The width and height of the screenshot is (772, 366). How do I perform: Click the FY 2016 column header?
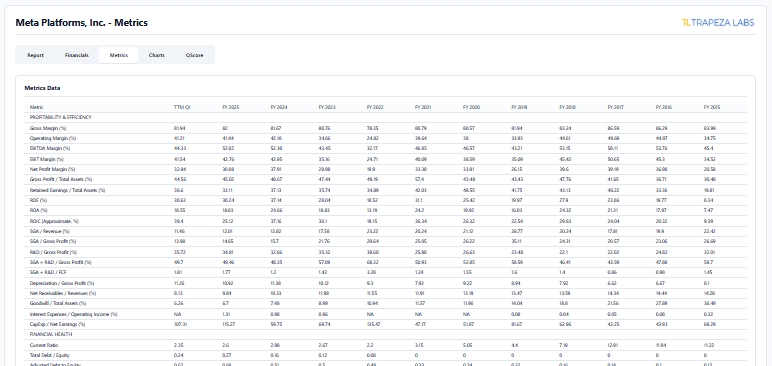(x=664, y=107)
